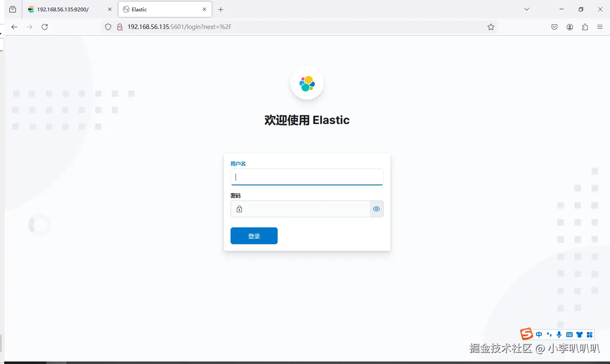Screen dimensions: 610x364
Task: Close the 192.168.56.135:9200 tab
Action: (110, 9)
